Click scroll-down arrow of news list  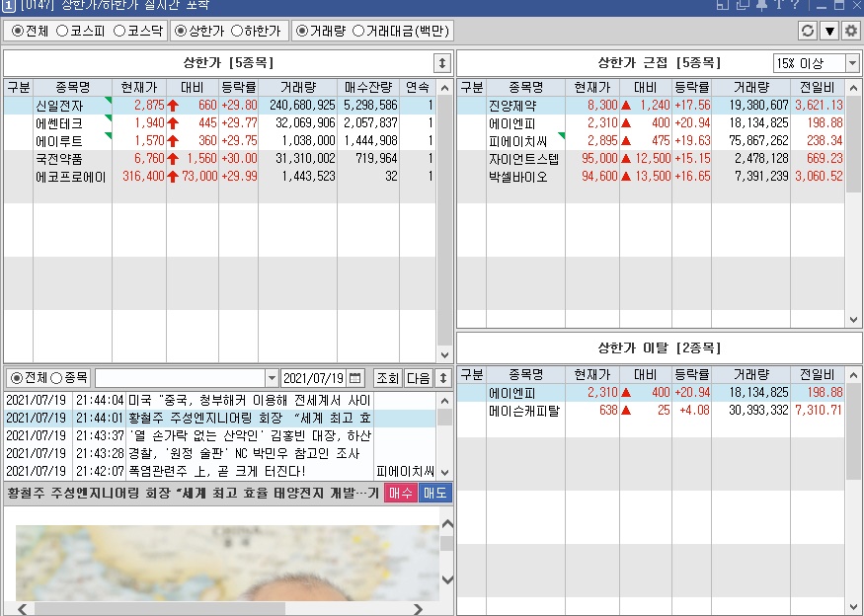pyautogui.click(x=444, y=472)
